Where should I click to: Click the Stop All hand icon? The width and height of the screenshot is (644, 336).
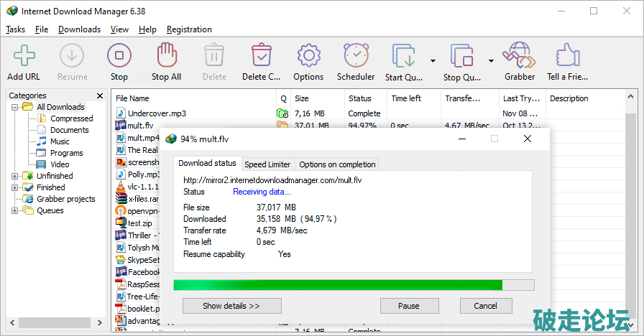166,56
